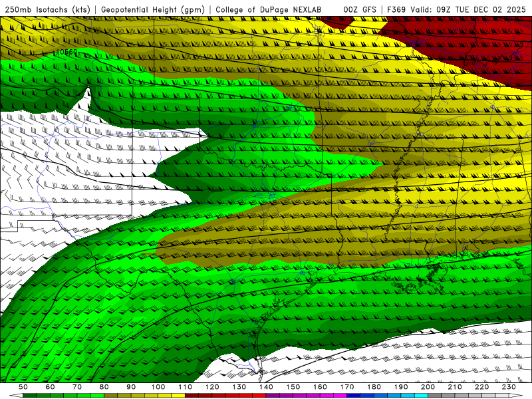This screenshot has height=399, width=532.
Task: Click the "230" colorbar label
Action: pyautogui.click(x=509, y=387)
